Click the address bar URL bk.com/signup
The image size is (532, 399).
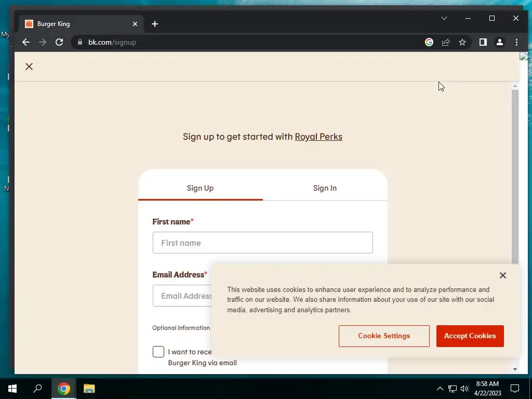pyautogui.click(x=112, y=42)
